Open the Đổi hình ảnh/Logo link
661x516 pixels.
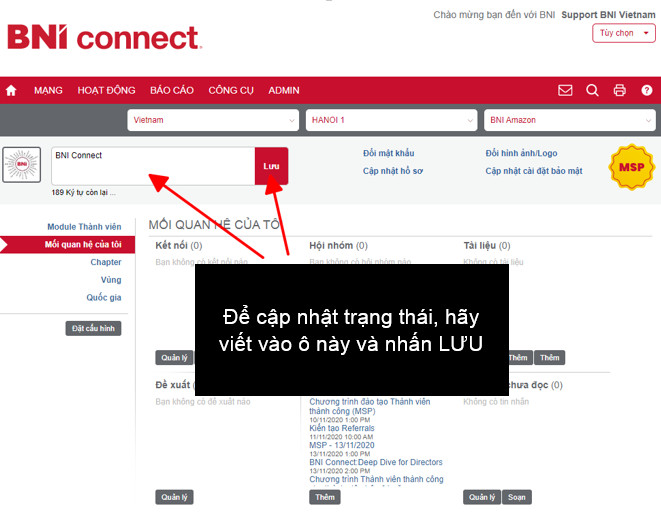coord(521,153)
